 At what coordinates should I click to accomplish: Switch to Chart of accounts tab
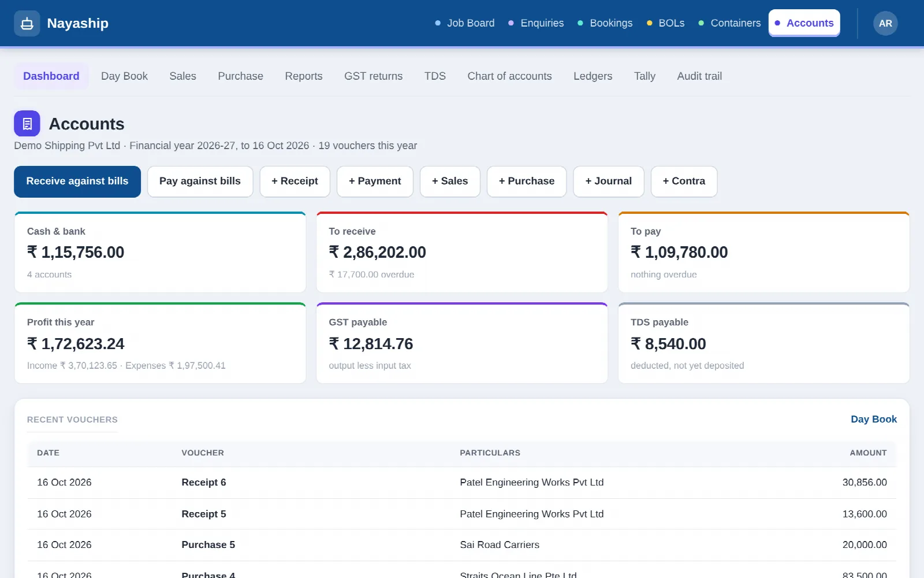point(509,76)
